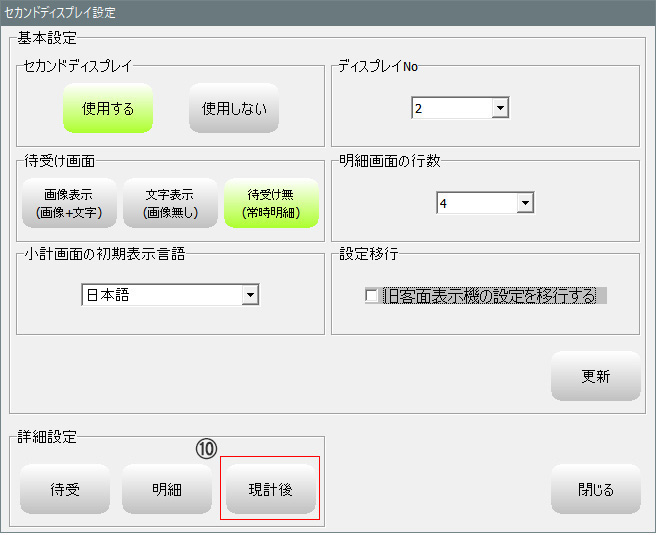Screen dimensions: 656x535
Task: Choose 使用しない to disable second display
Action: pyautogui.click(x=234, y=108)
